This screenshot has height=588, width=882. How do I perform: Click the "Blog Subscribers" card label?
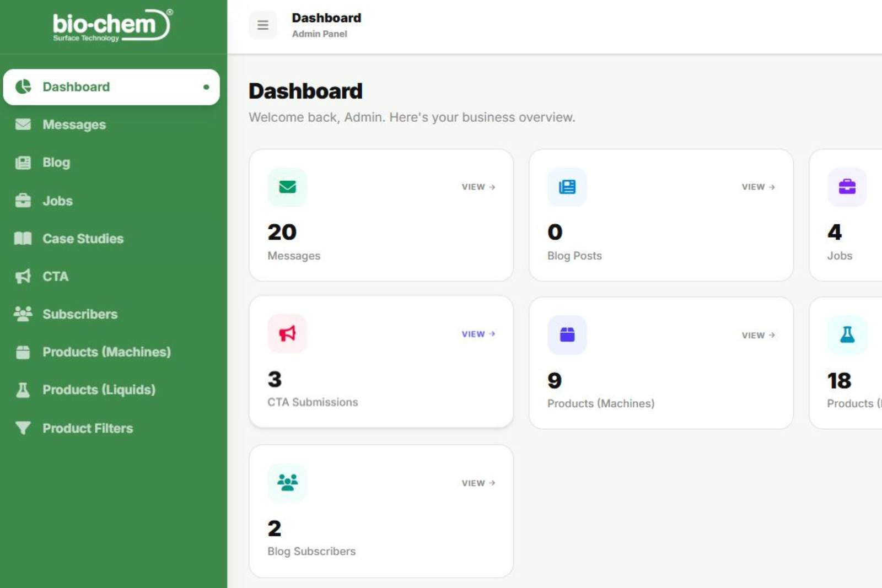311,551
